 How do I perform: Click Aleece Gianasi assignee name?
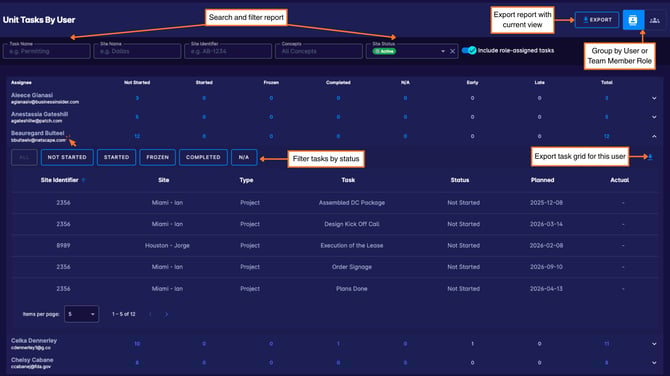click(32, 95)
